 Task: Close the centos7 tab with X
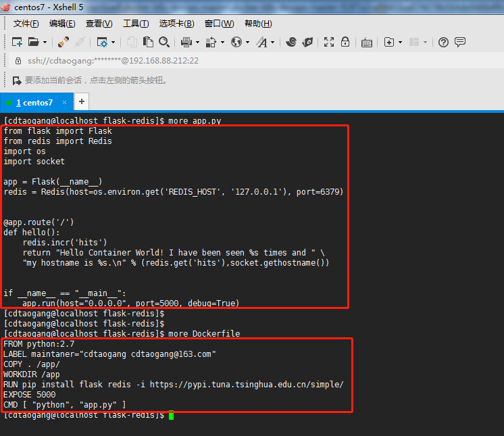coord(65,102)
